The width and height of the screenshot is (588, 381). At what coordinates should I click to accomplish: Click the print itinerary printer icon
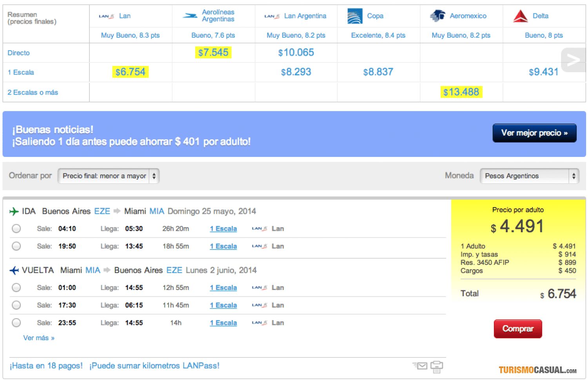(x=437, y=366)
